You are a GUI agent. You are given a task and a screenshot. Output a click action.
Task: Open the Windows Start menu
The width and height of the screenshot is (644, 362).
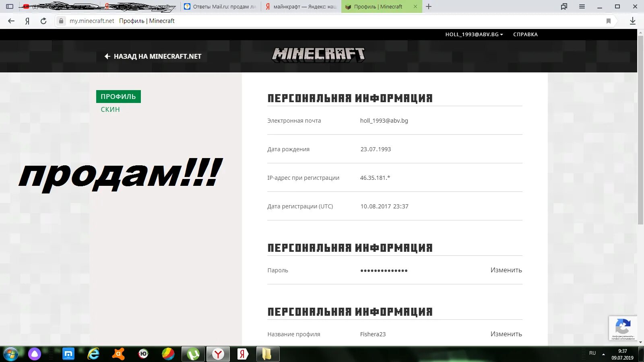click(x=10, y=354)
